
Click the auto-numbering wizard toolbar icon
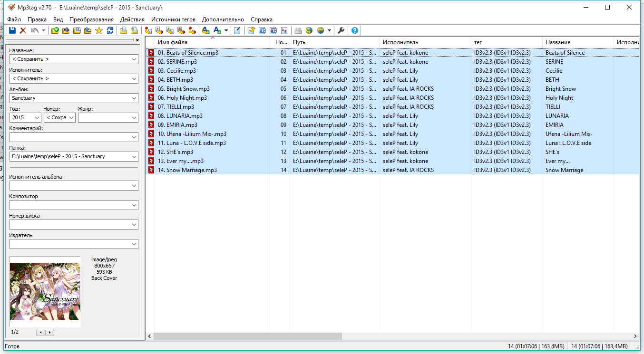coord(284,30)
